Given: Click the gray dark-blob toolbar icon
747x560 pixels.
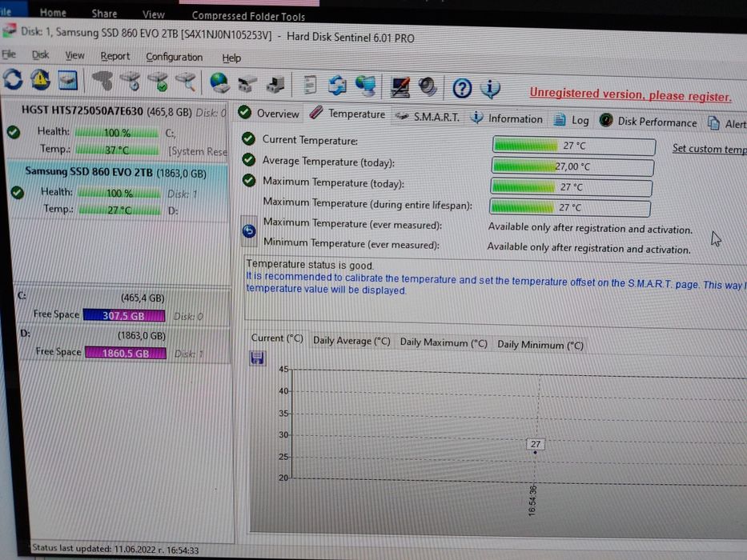Looking at the screenshot, I should 102,81.
